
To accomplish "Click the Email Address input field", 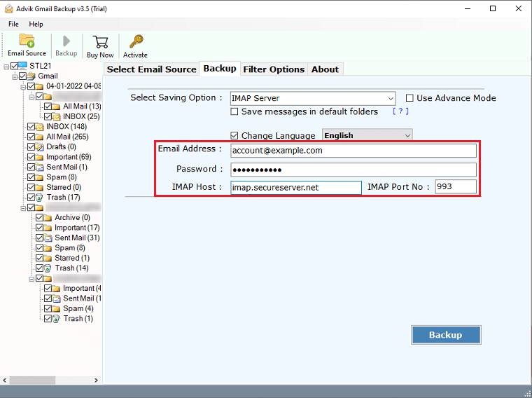I will (353, 151).
